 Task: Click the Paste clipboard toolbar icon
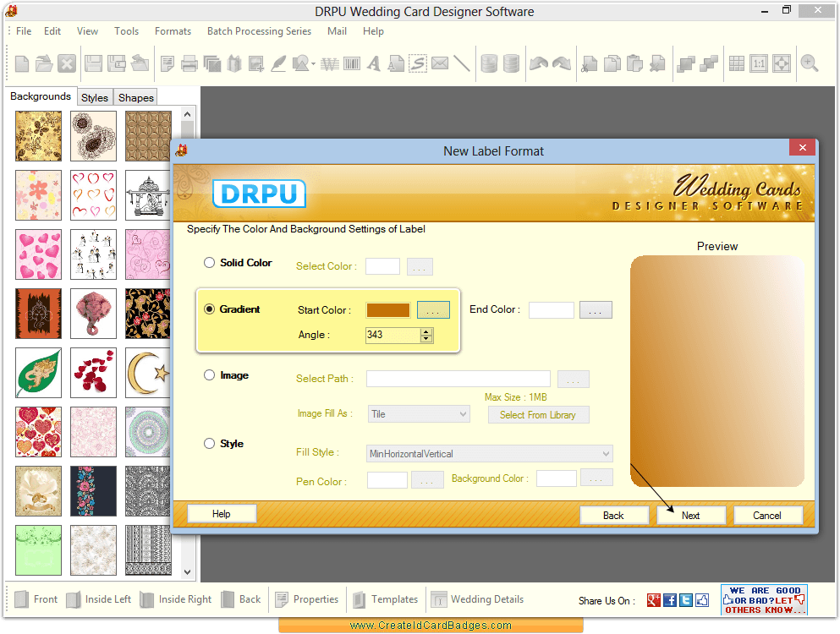click(x=634, y=63)
